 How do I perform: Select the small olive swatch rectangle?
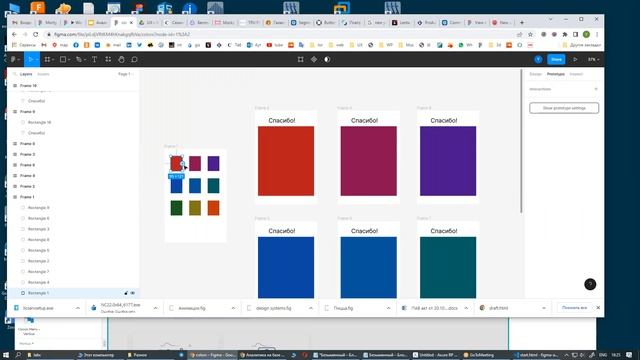click(195, 208)
